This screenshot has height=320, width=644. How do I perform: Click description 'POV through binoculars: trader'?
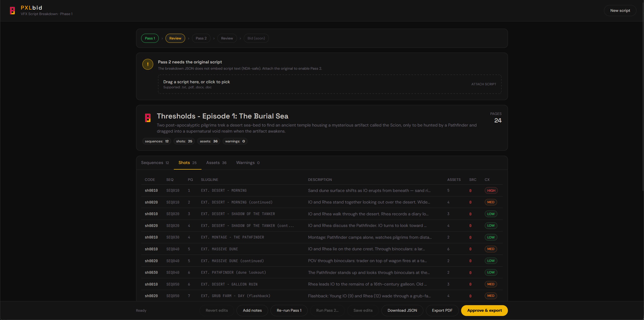(367, 261)
